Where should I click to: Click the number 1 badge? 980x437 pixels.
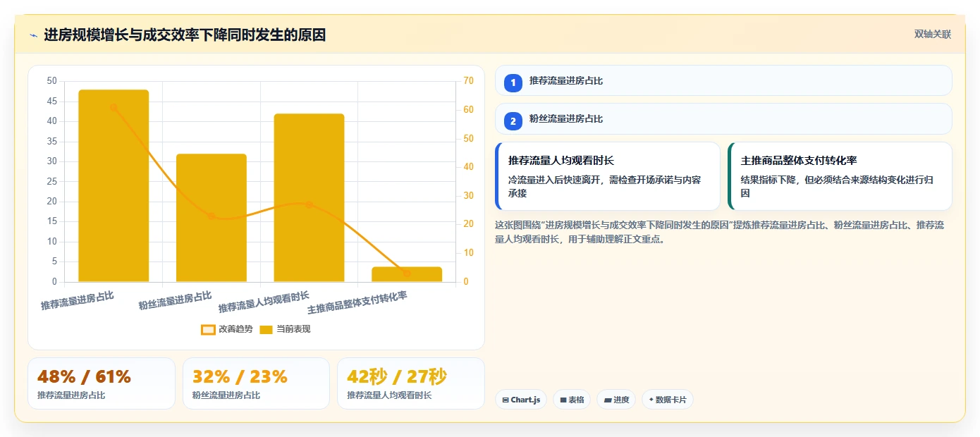click(x=513, y=82)
